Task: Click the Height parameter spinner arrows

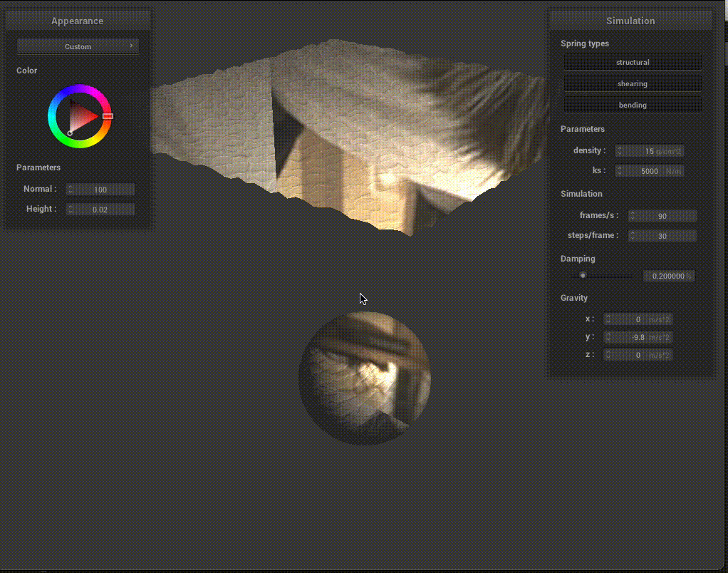Action: (70, 210)
